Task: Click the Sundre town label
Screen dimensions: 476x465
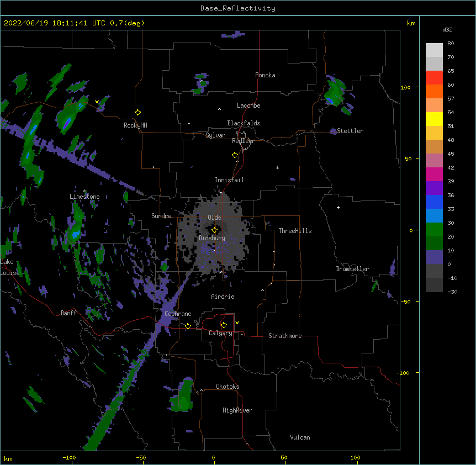Action: [x=161, y=216]
